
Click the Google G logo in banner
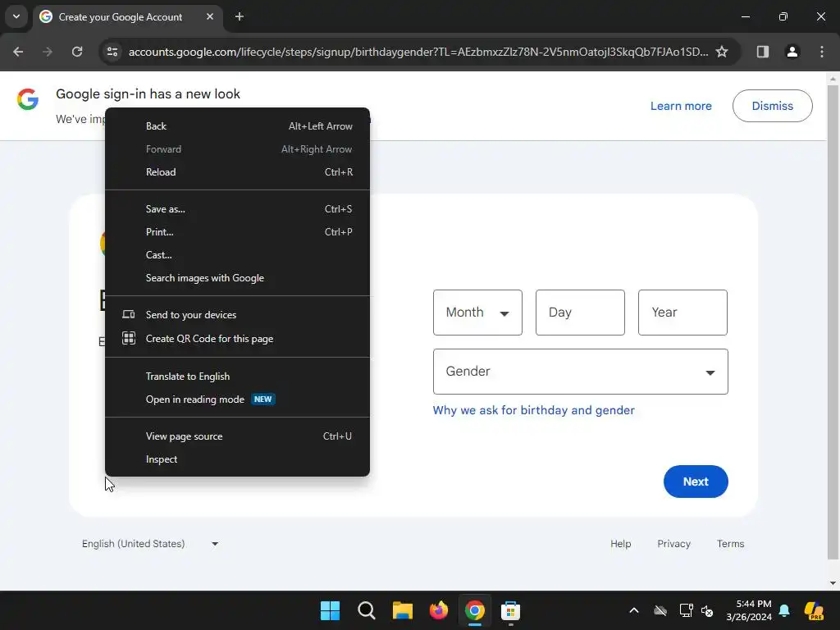pyautogui.click(x=28, y=99)
